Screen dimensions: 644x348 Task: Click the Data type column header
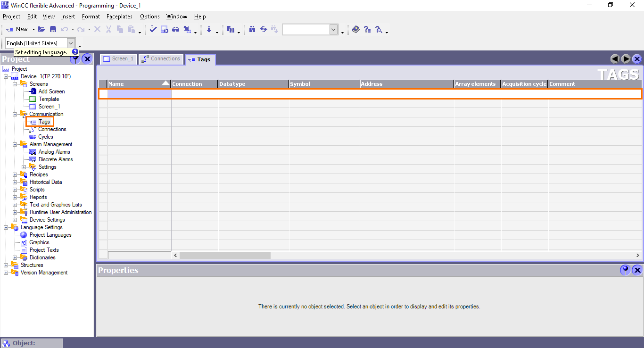253,84
